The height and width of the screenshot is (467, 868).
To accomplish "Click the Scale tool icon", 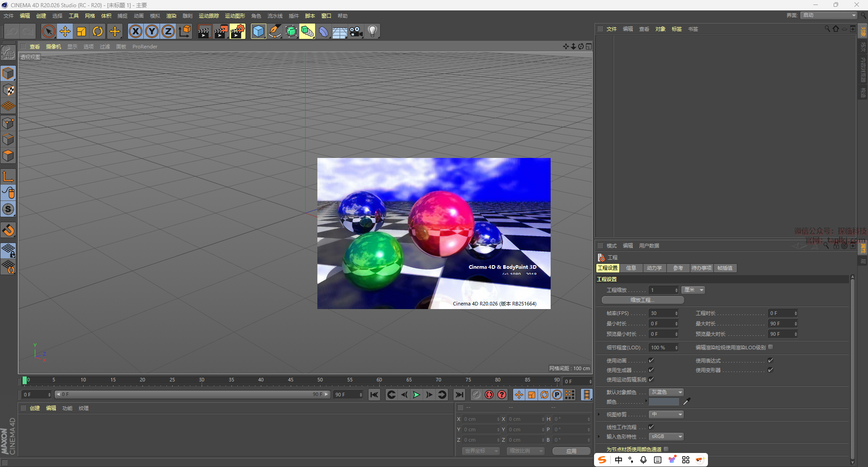I will [81, 31].
